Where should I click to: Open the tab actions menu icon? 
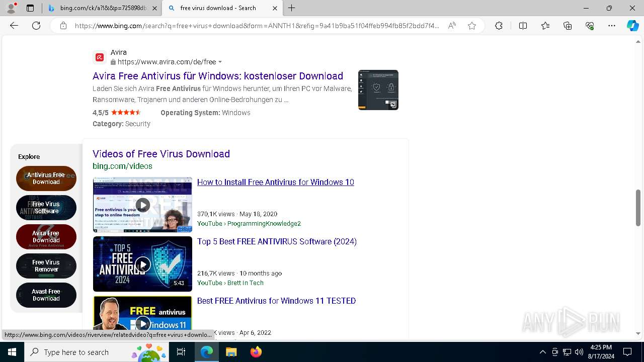[x=30, y=8]
